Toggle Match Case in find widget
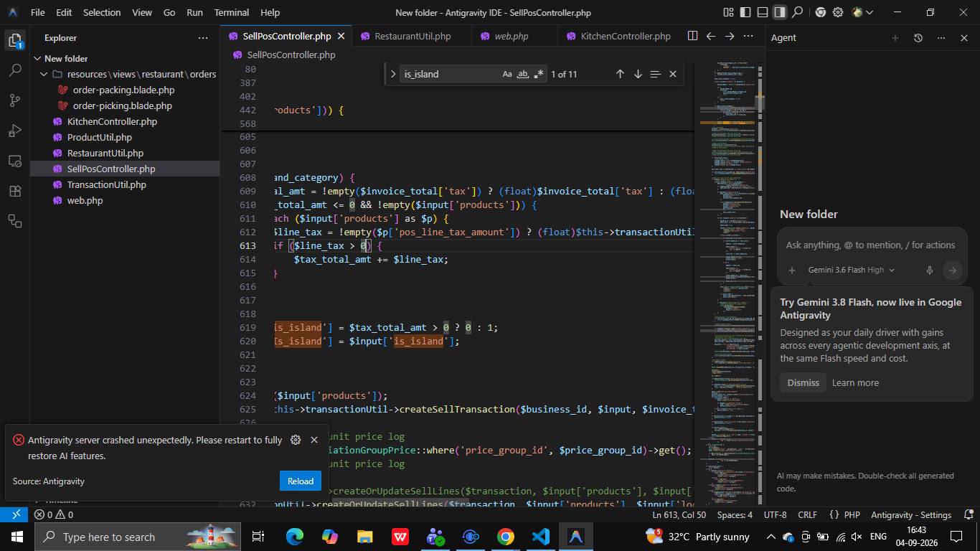980x551 pixels. point(507,74)
